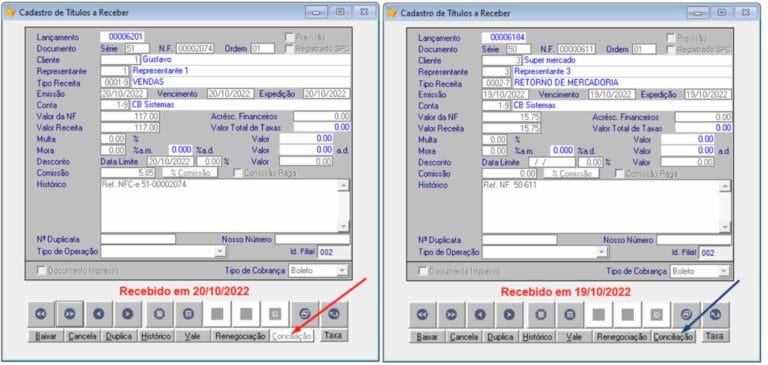This screenshot has width=768, height=365.
Task: Click Taxa button in right window
Action: tap(715, 336)
